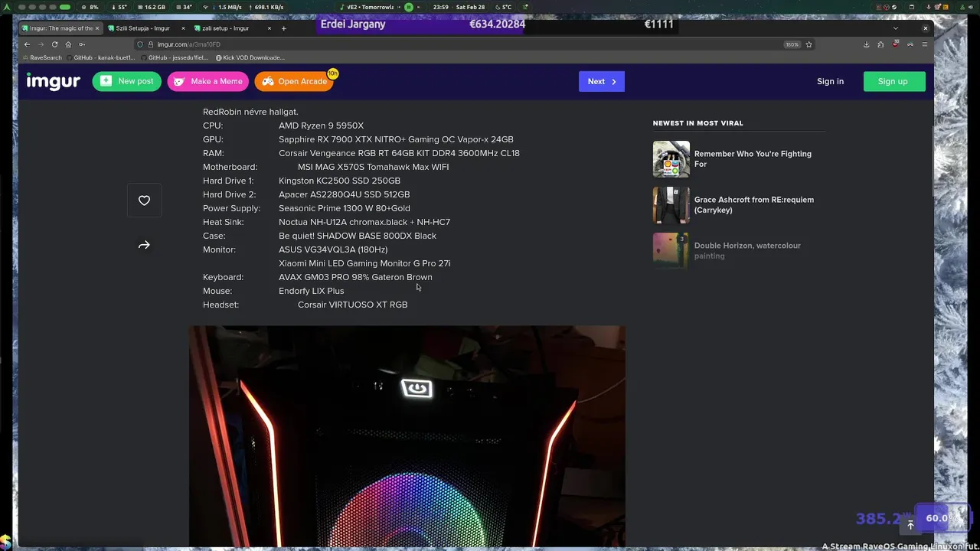Pause the media player in top panel
Screen dimensions: 980x551
409,7
